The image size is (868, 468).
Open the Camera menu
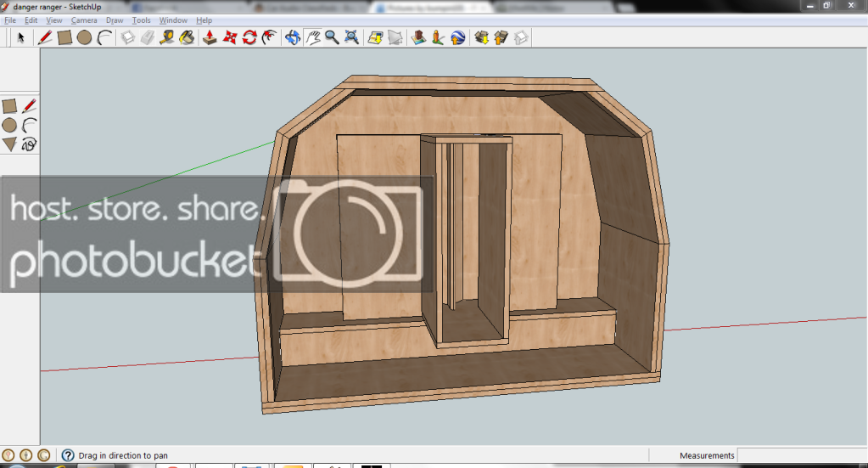(83, 20)
